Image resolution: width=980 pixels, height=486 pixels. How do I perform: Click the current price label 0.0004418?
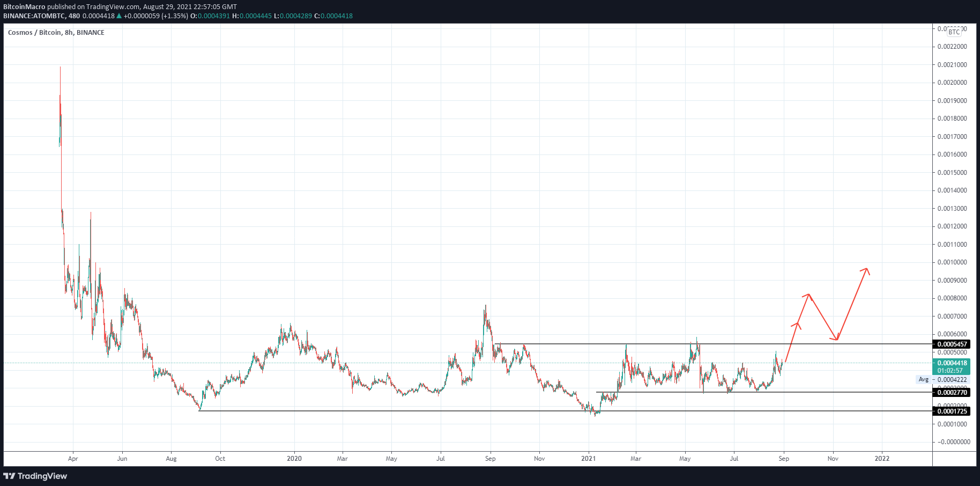click(952, 363)
